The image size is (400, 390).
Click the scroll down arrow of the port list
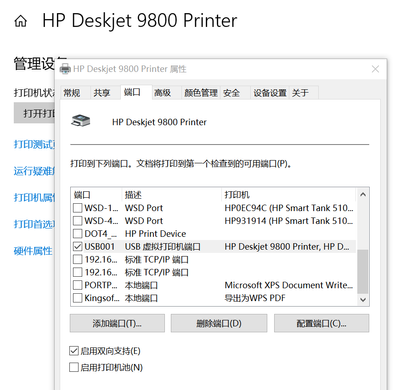point(363,300)
